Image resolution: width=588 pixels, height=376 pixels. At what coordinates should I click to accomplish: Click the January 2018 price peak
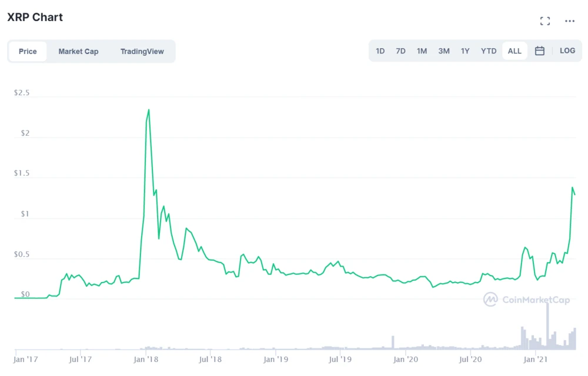[x=148, y=110]
